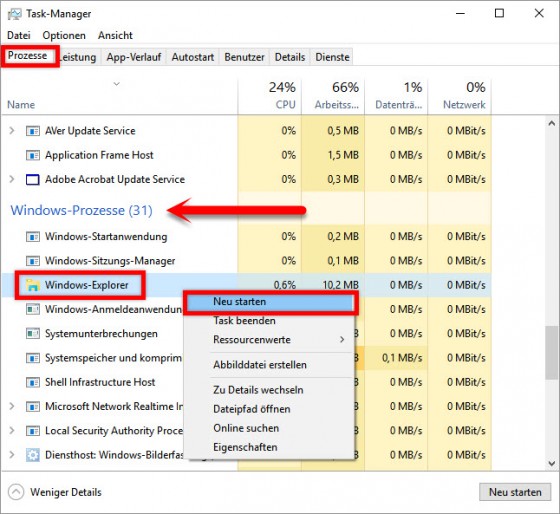The width and height of the screenshot is (560, 514).
Task: Click the sort chevron above Name column
Action: 116,84
